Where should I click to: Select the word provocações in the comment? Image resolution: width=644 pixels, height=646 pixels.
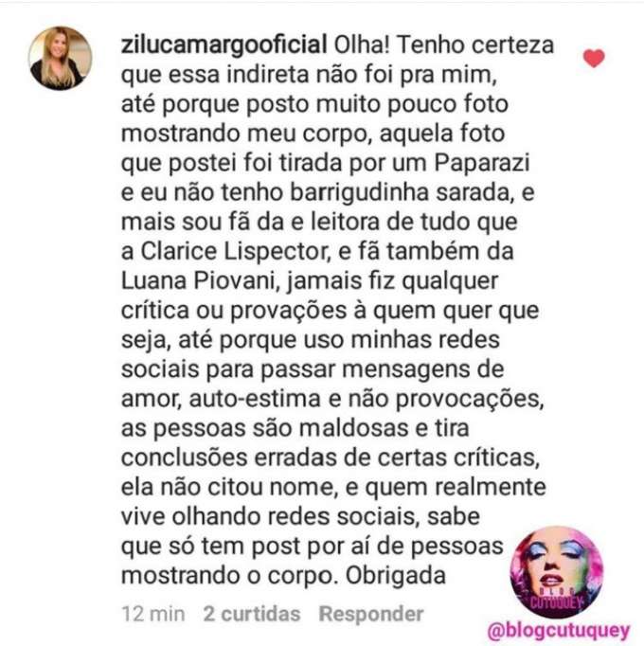470,399
